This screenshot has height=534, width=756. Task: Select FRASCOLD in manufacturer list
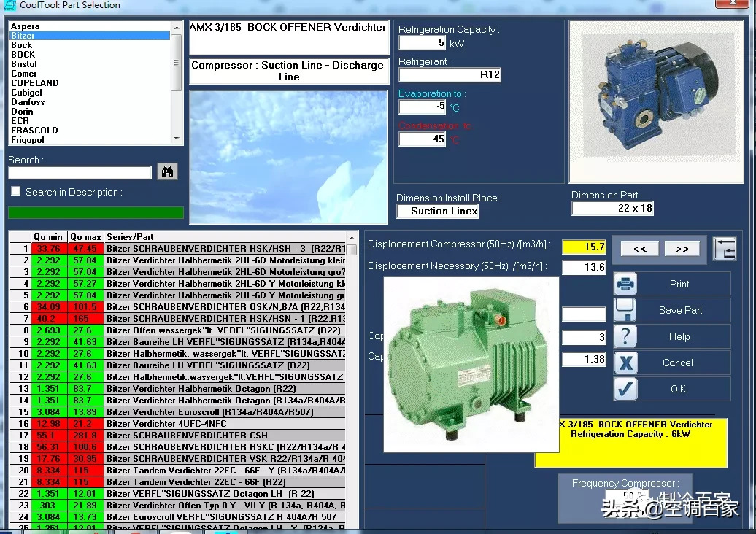pyautogui.click(x=89, y=130)
